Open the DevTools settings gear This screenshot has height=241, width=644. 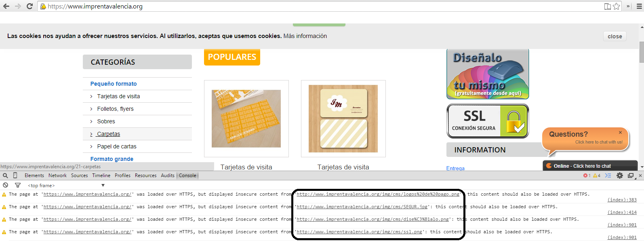coord(619,175)
